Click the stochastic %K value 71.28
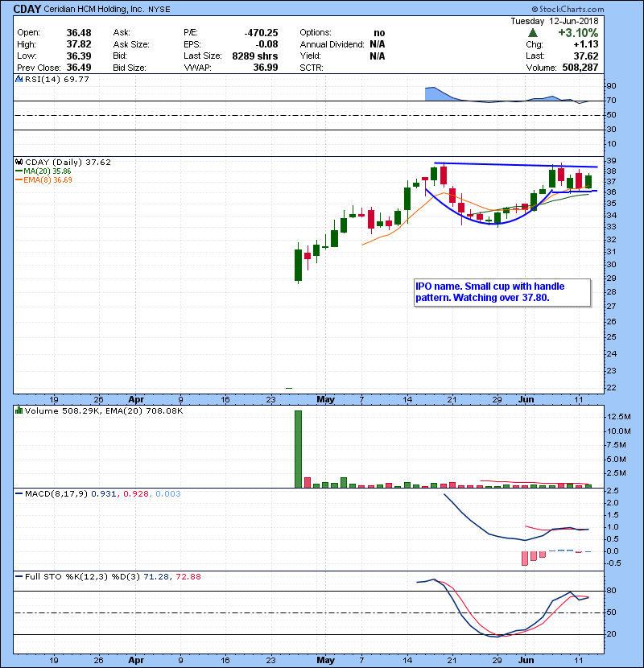 (156, 577)
